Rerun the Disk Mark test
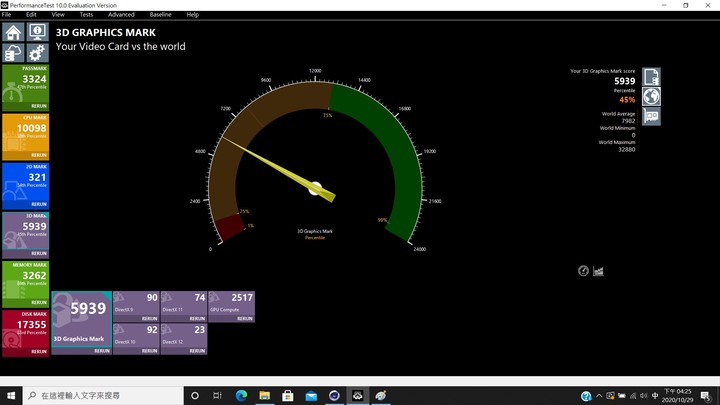Screen dimensions: 720x405 pos(39,352)
